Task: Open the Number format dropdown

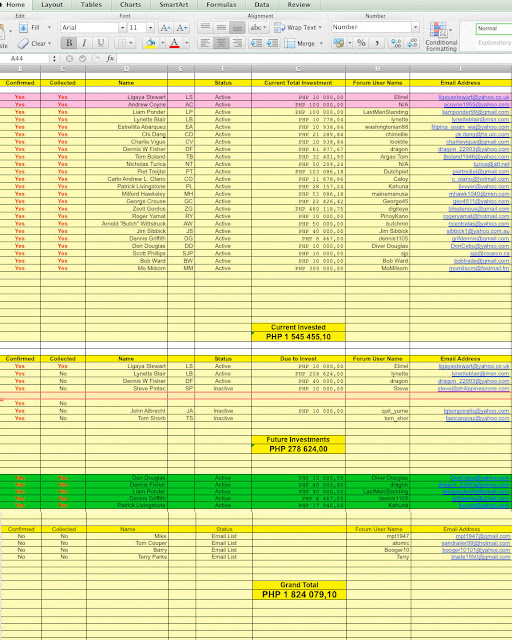Action: pyautogui.click(x=415, y=27)
